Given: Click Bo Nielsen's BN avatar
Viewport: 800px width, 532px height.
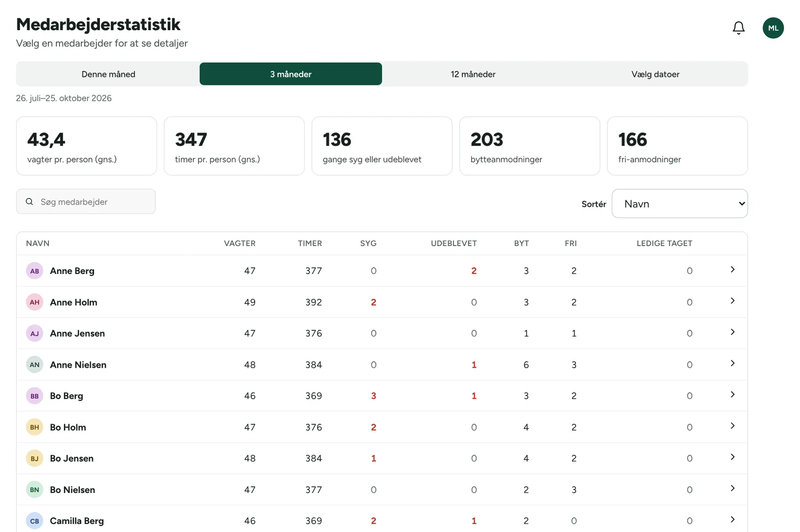Looking at the screenshot, I should [x=35, y=490].
